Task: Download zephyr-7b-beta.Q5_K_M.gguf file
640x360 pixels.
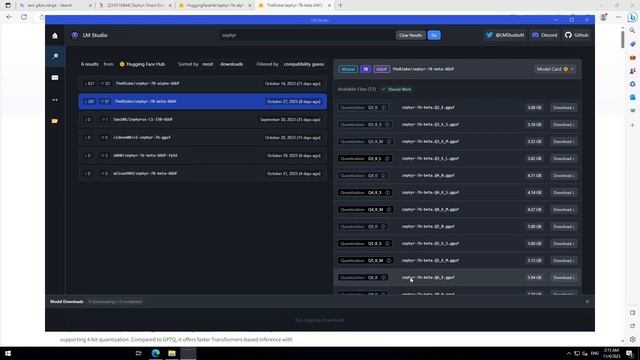Action: coord(564,260)
